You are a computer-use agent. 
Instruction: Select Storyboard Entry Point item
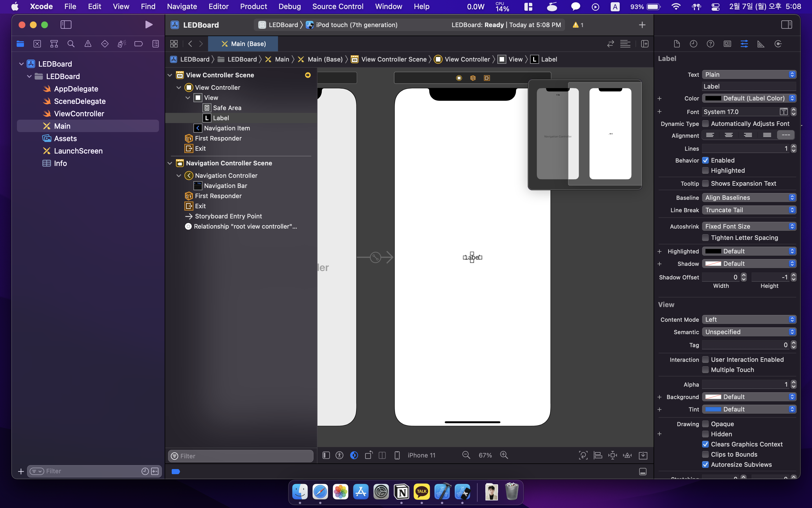pyautogui.click(x=224, y=216)
